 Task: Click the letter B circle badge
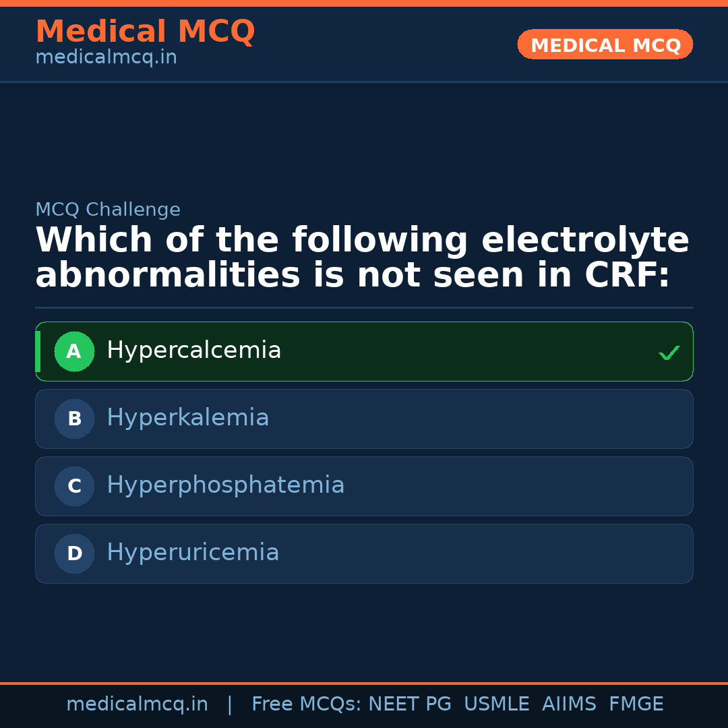(74, 419)
